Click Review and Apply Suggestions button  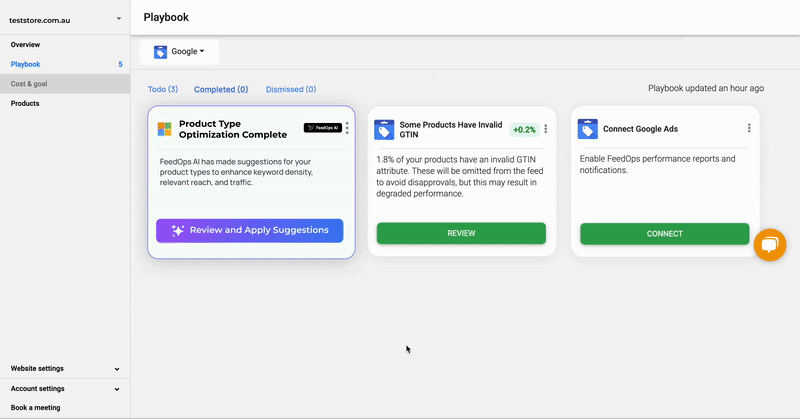249,231
